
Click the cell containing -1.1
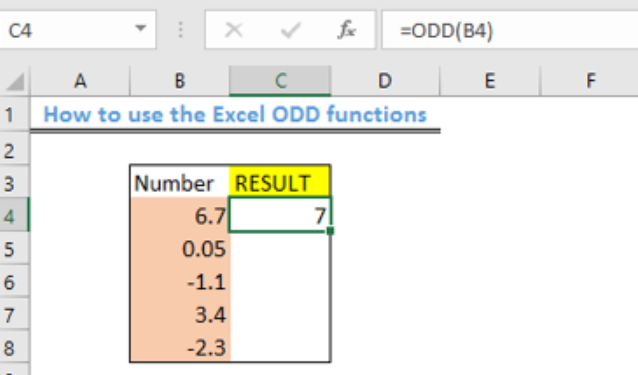179,282
